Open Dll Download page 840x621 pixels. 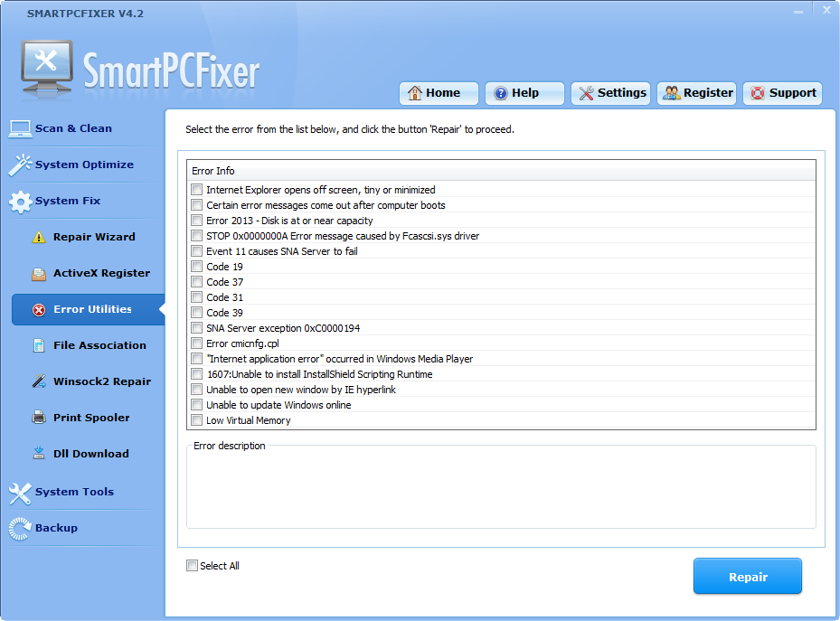tap(91, 454)
